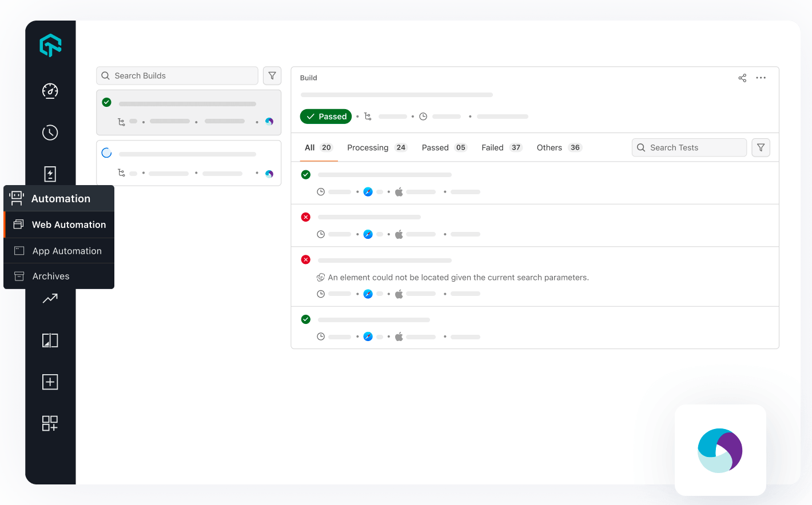This screenshot has width=812, height=505.
Task: Click the large swirl logo card
Action: click(721, 450)
